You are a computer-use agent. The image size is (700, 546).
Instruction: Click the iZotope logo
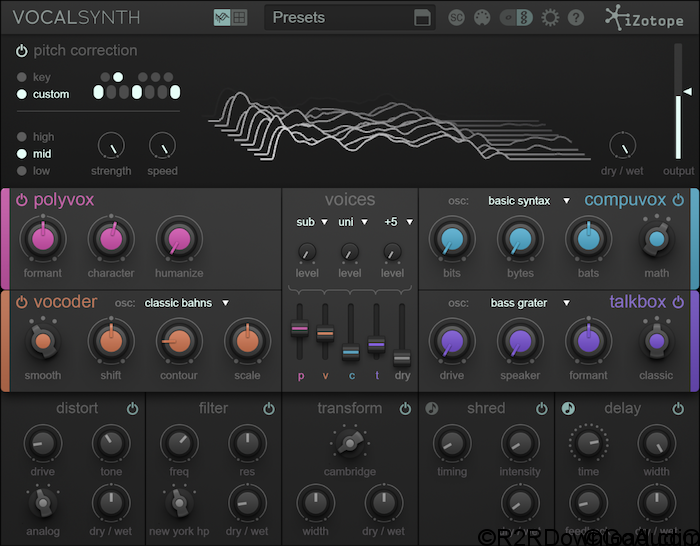click(644, 18)
